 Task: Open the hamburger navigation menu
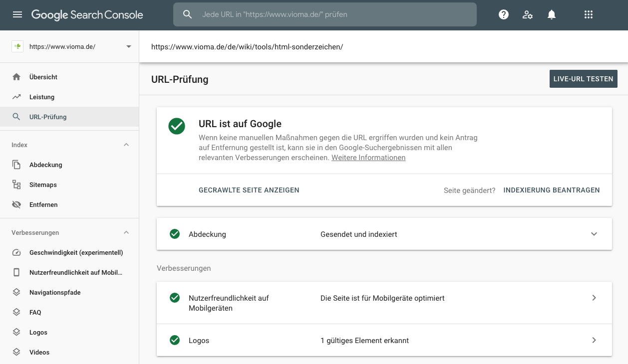17,15
